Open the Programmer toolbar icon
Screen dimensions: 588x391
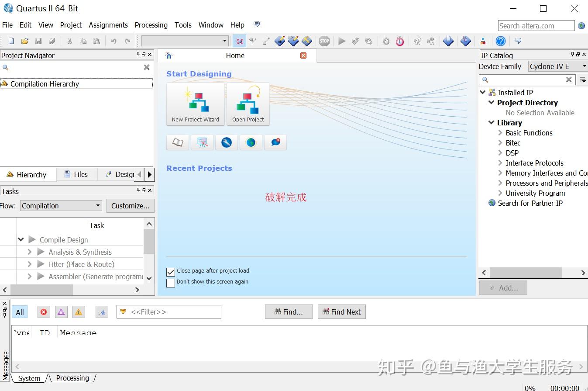[x=483, y=41]
